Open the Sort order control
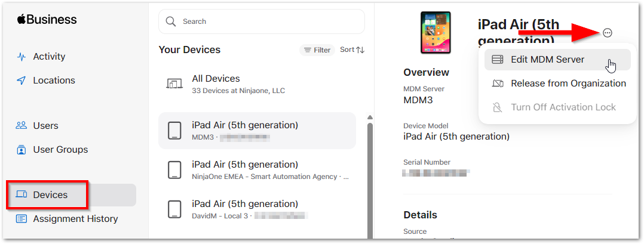The image size is (644, 244). tap(352, 50)
